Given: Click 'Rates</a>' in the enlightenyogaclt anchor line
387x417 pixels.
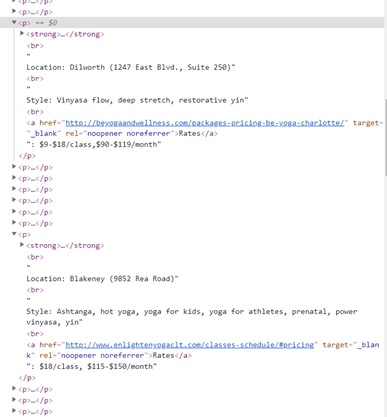Looking at the screenshot, I should 172,355.
